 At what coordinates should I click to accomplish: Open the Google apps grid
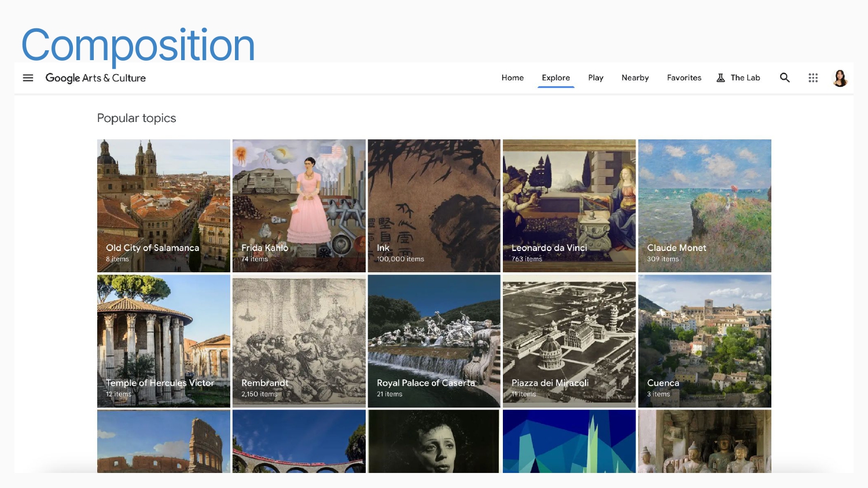(813, 78)
